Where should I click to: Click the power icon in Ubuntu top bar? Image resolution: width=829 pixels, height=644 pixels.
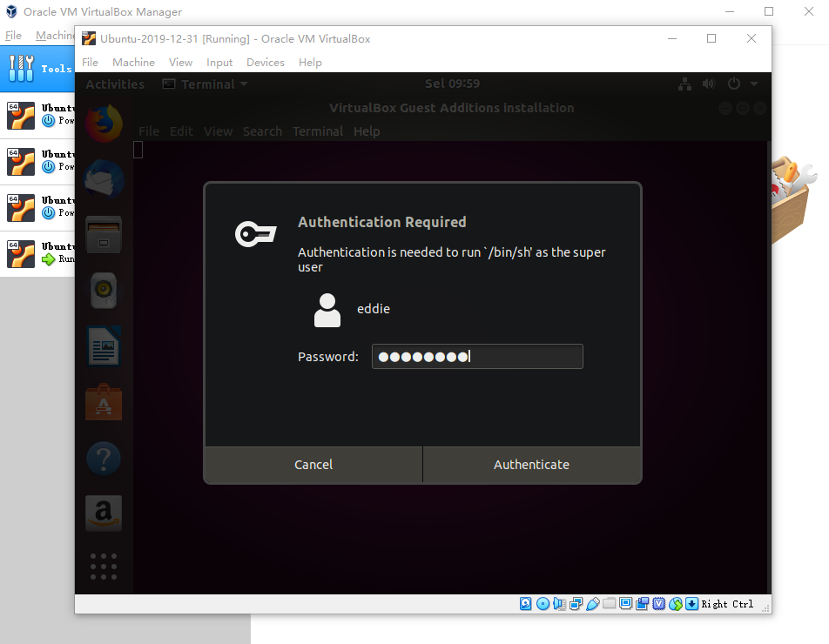[734, 84]
